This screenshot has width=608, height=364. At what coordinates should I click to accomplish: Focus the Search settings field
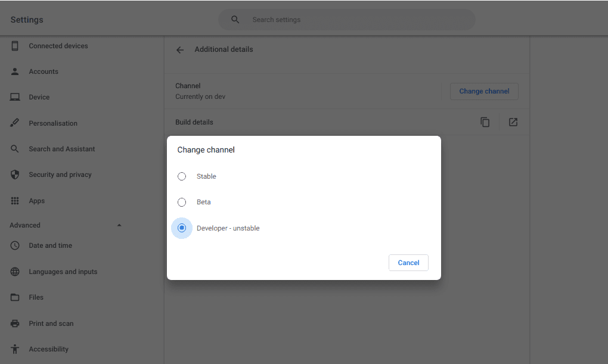pos(347,20)
